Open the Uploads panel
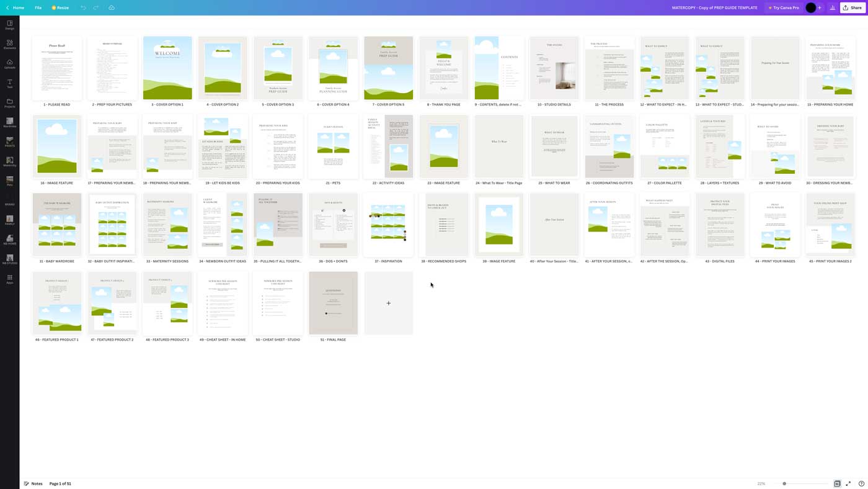 (x=9, y=64)
